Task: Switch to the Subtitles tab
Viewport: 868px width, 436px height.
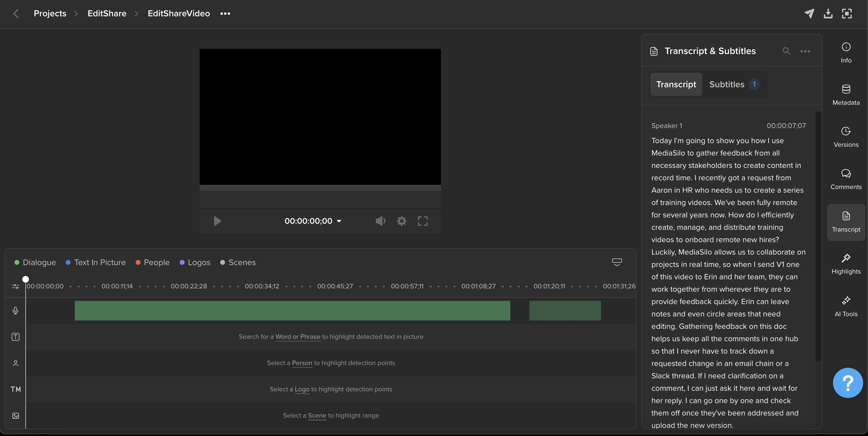Action: (734, 84)
